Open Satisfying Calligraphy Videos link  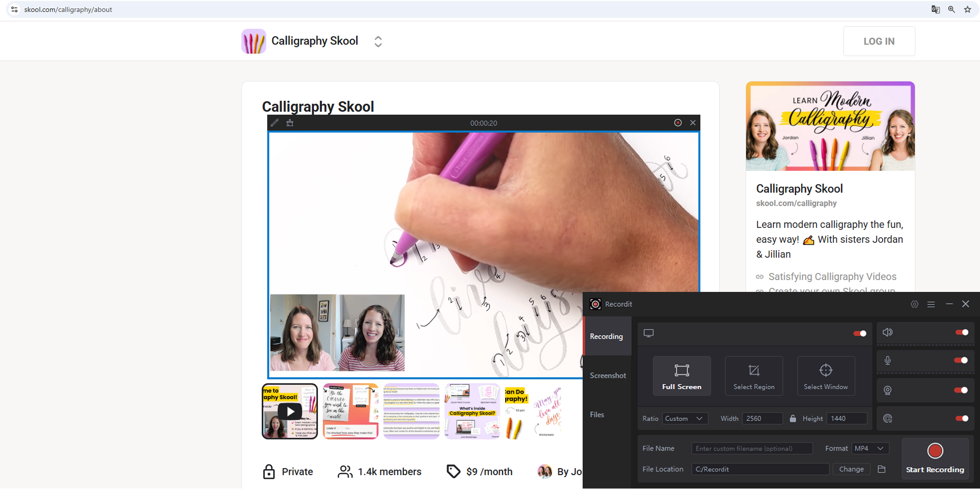[832, 277]
